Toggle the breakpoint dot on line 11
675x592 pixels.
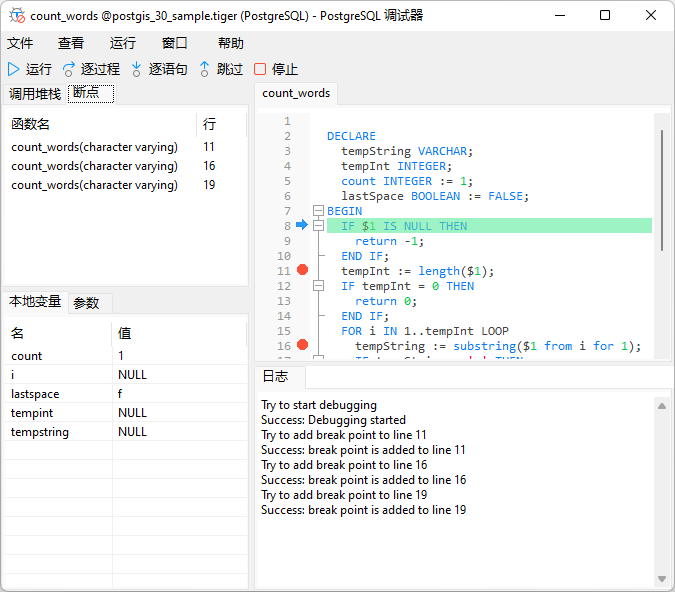click(302, 271)
